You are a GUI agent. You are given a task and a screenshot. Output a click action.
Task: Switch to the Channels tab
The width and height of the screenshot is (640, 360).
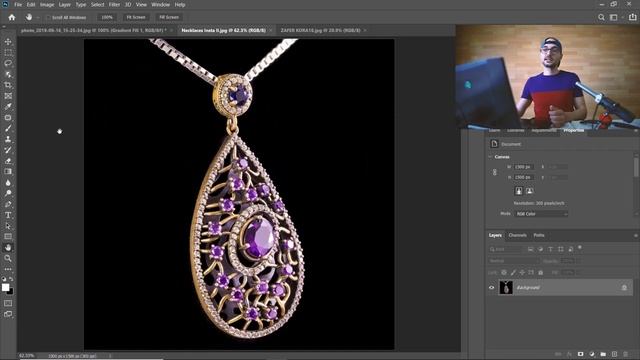(x=518, y=235)
